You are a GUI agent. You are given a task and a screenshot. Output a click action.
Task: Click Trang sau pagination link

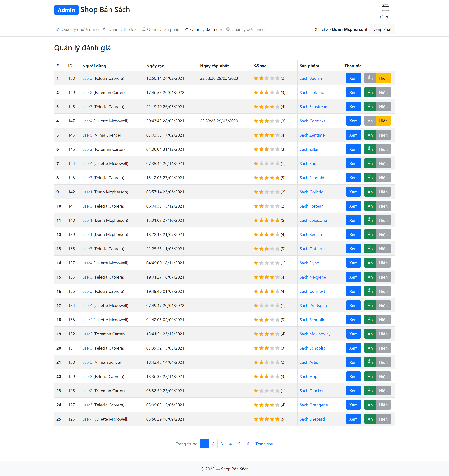[264, 444]
